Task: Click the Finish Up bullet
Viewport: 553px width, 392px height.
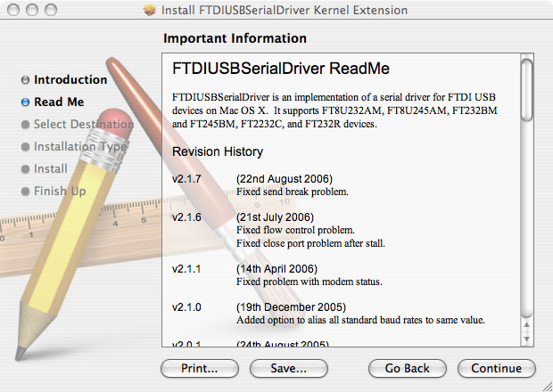Action: [x=25, y=192]
